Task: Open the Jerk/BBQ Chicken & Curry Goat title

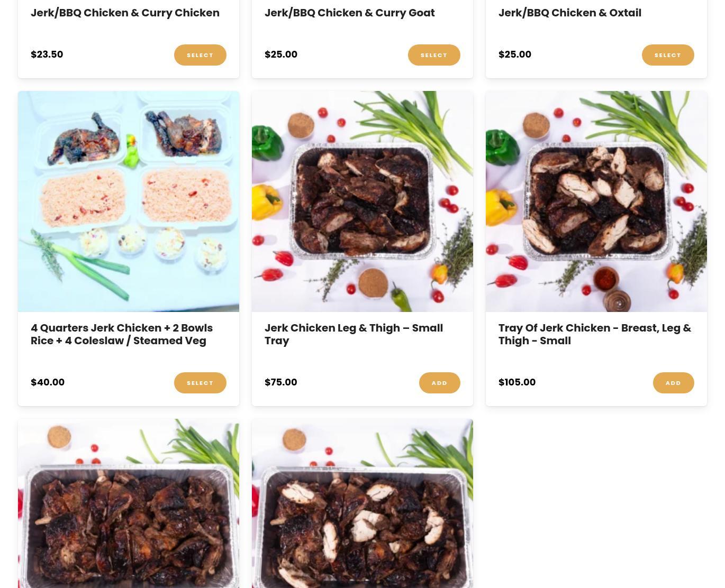Action: (x=350, y=13)
